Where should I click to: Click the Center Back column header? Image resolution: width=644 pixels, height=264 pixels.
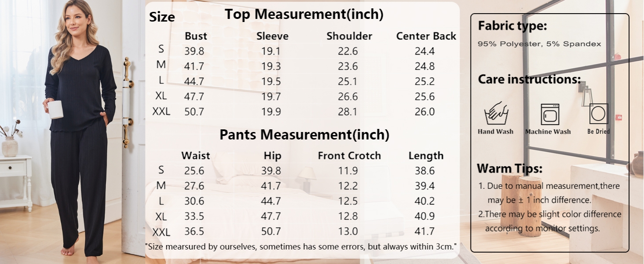[x=426, y=36]
